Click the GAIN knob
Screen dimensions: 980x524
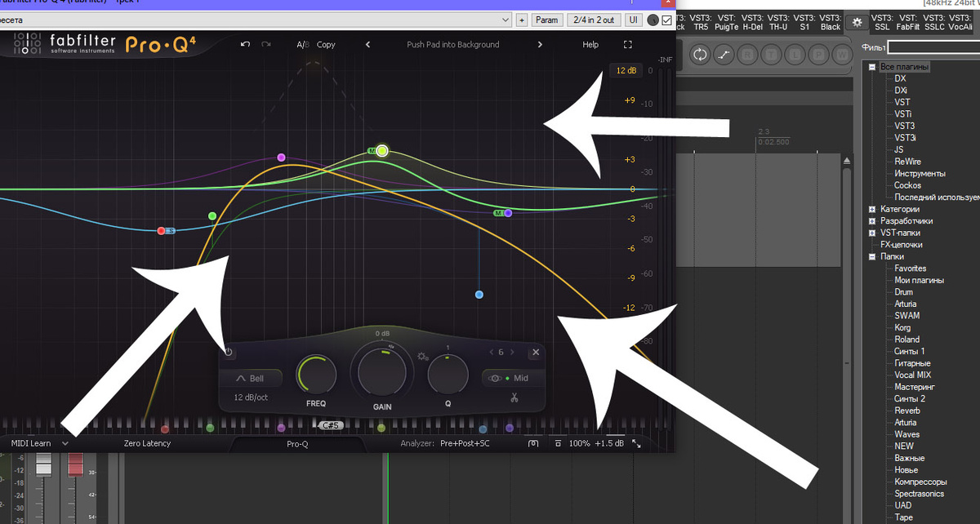(381, 371)
